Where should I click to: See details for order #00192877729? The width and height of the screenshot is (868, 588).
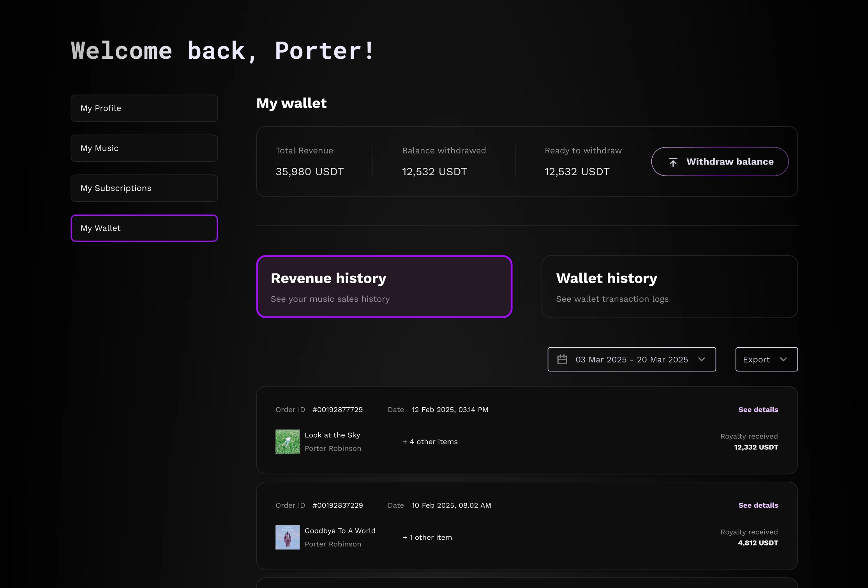point(758,410)
